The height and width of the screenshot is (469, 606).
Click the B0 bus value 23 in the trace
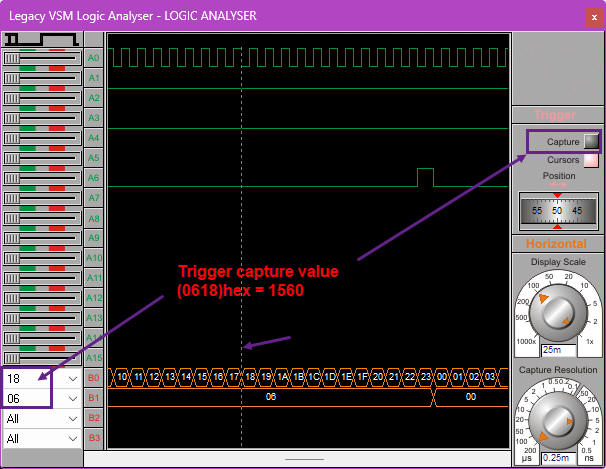[x=426, y=377]
